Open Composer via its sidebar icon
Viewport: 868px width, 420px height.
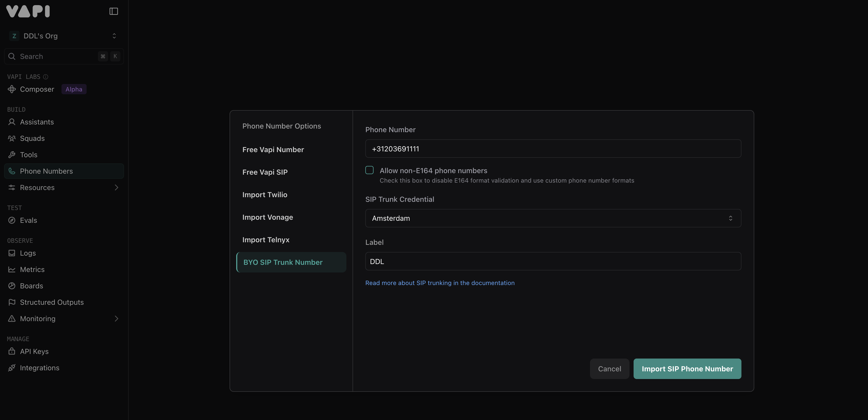12,89
